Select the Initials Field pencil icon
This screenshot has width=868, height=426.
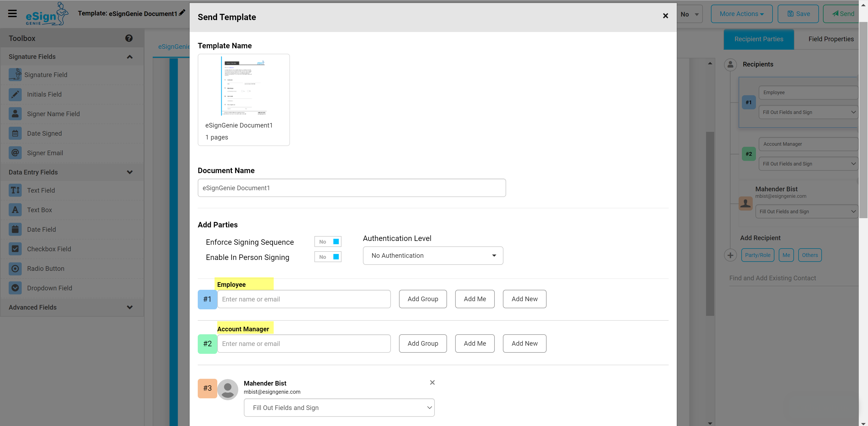pos(15,94)
